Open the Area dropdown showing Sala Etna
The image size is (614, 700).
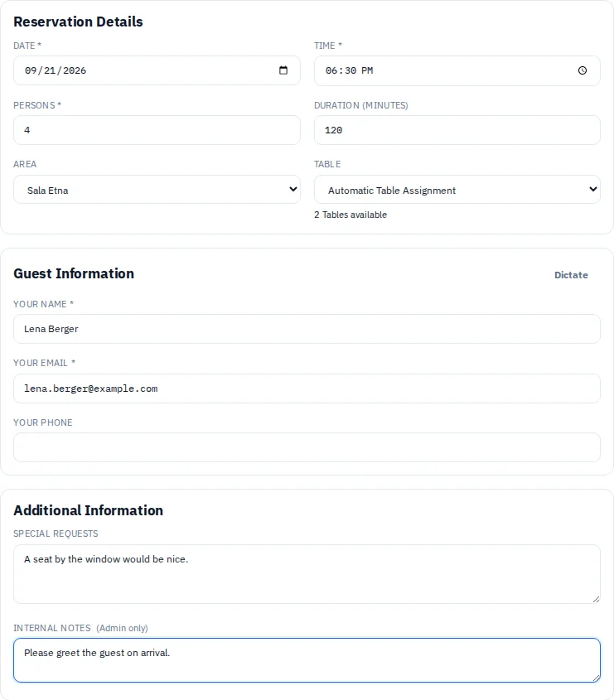point(157,190)
